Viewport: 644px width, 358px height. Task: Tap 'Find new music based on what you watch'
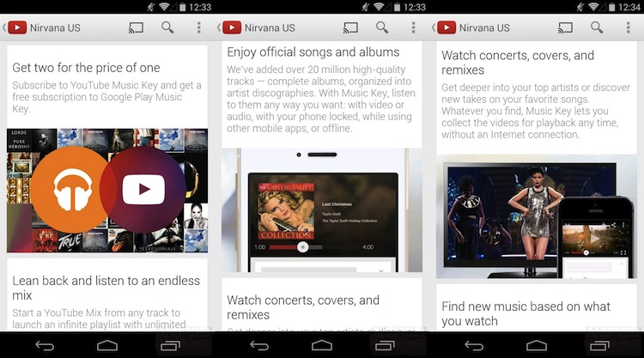(x=526, y=313)
